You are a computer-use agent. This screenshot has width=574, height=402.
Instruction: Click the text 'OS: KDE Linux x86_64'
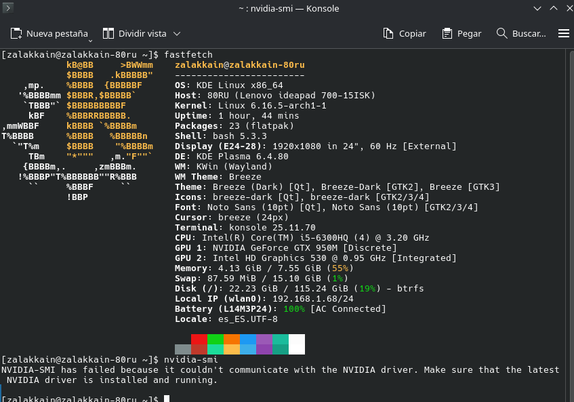pyautogui.click(x=229, y=85)
